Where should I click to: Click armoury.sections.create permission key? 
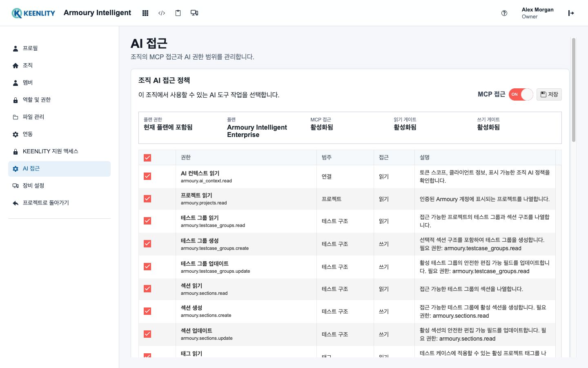206,315
